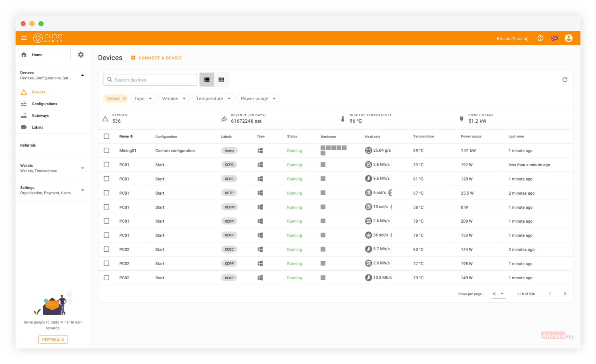This screenshot has width=596, height=364.
Task: Change language via UK flag icon
Action: click(x=554, y=38)
